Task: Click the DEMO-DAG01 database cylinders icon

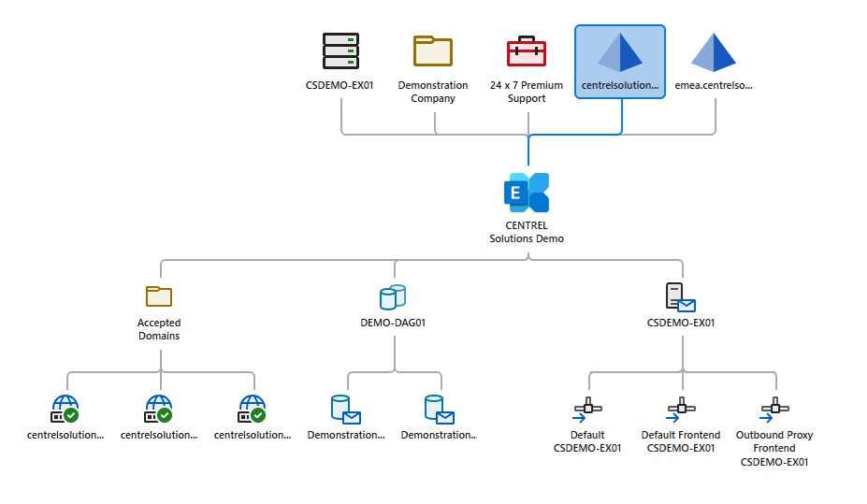Action: [393, 296]
